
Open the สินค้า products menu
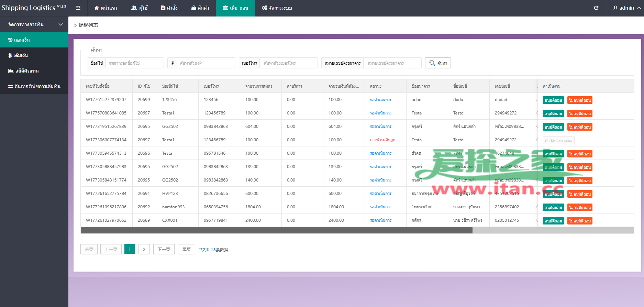[x=200, y=8]
